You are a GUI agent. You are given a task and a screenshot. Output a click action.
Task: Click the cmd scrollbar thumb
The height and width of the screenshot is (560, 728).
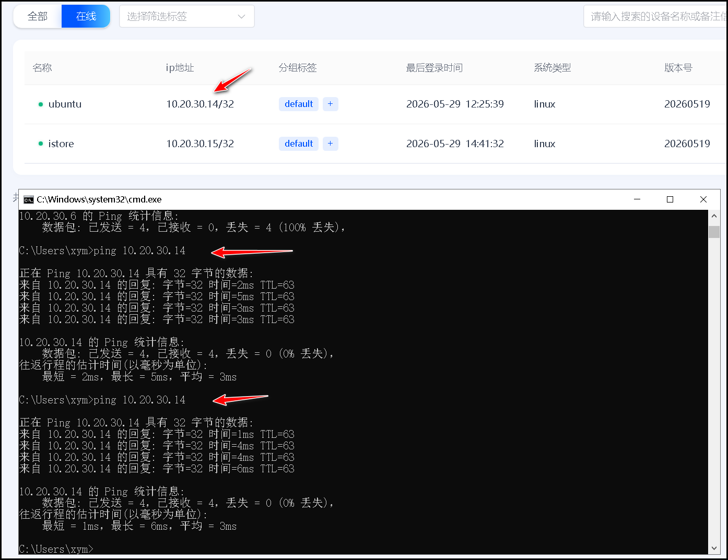point(714,232)
